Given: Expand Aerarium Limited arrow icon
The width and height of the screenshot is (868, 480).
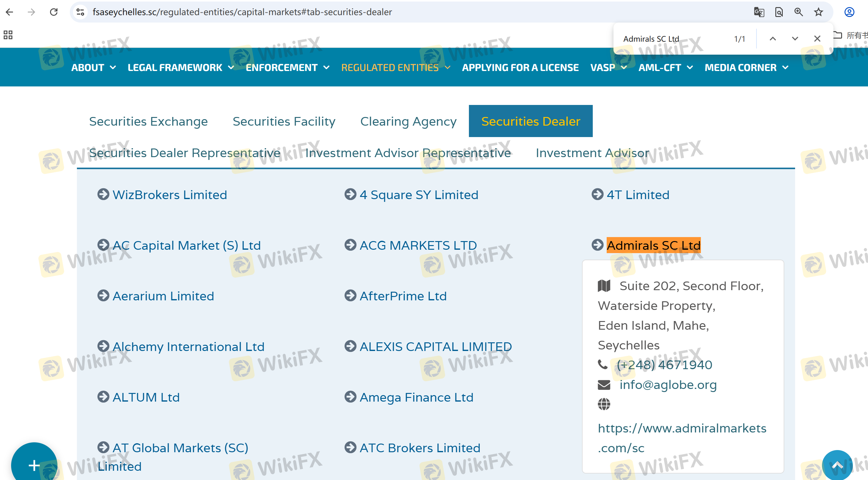Looking at the screenshot, I should coord(103,295).
